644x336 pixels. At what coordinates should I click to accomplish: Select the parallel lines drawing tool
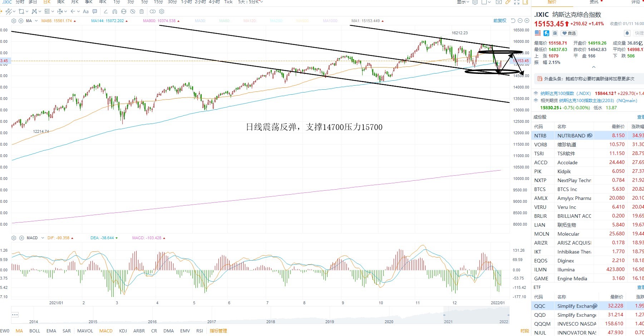pyautogui.click(x=47, y=11)
